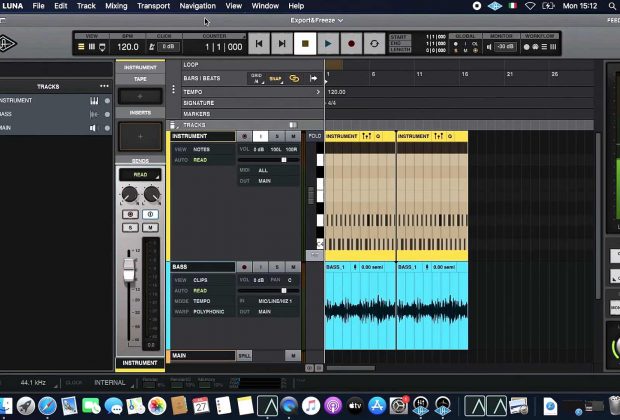Screen dimensions: 620x420
Task: Click the record-arm button on channel strip
Action: pos(130,214)
